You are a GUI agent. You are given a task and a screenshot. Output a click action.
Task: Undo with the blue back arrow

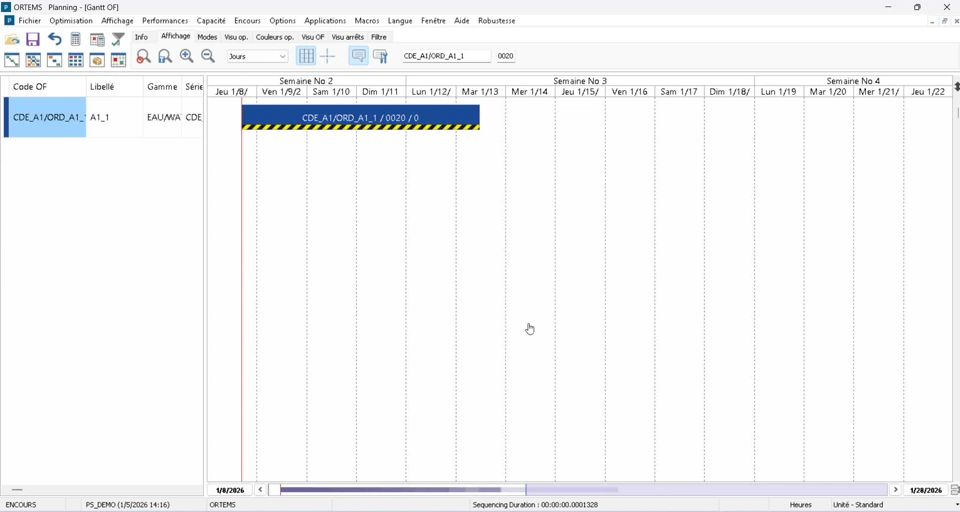pos(54,39)
